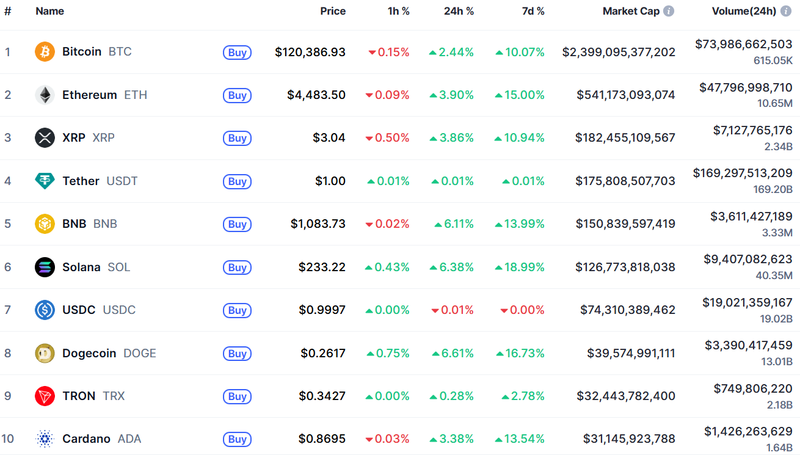
Task: Sort by the Name column header
Action: [x=50, y=11]
